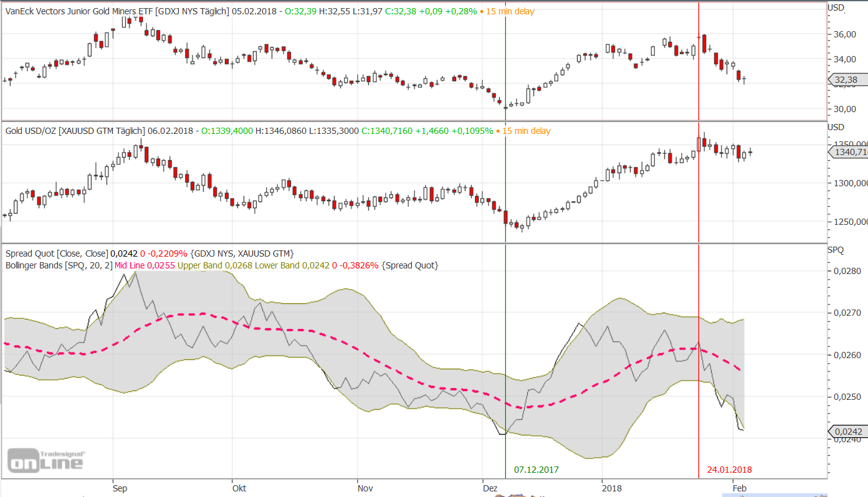
Task: Select the red 24.01.2018 date marker label
Action: [x=730, y=469]
